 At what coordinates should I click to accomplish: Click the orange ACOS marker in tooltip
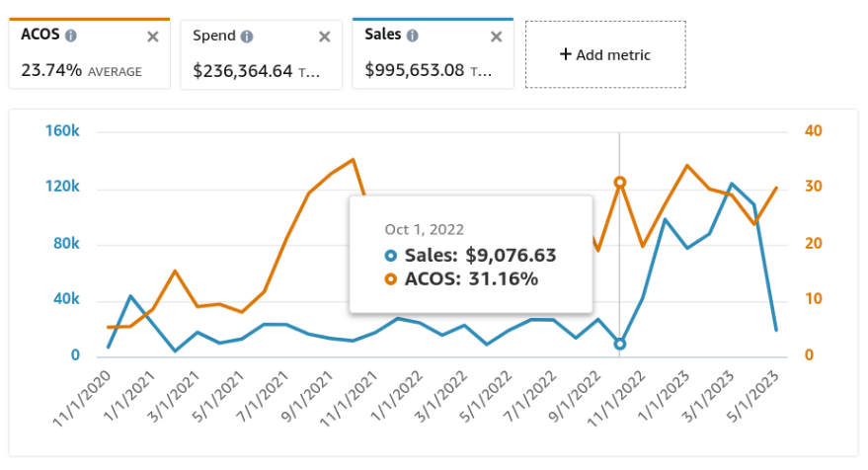(391, 279)
